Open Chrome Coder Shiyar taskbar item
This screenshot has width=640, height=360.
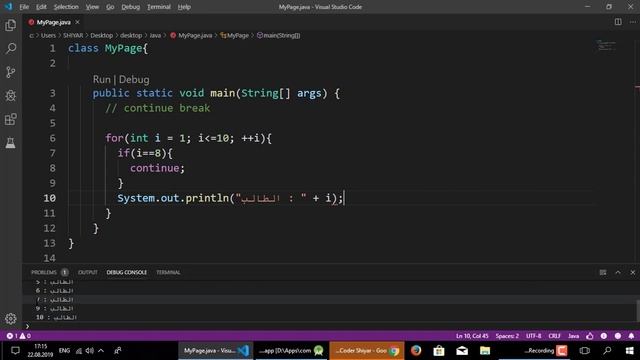(367, 351)
